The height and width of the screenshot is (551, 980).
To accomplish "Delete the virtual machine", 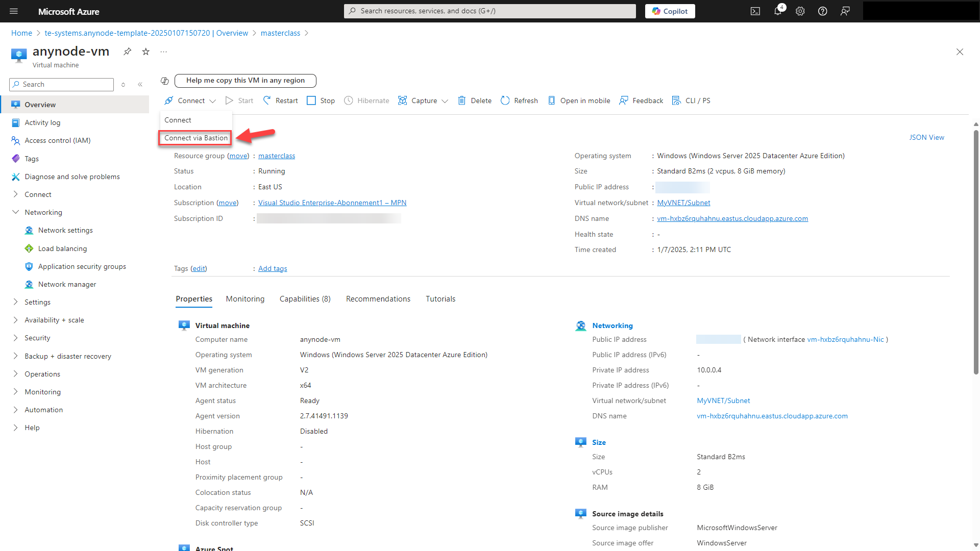I will 475,101.
